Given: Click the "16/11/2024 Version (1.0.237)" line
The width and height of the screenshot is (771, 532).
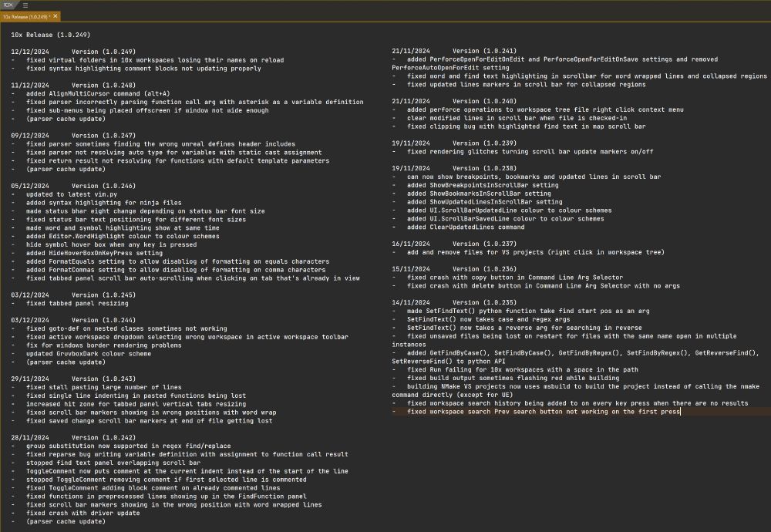Looking at the screenshot, I should tap(454, 244).
